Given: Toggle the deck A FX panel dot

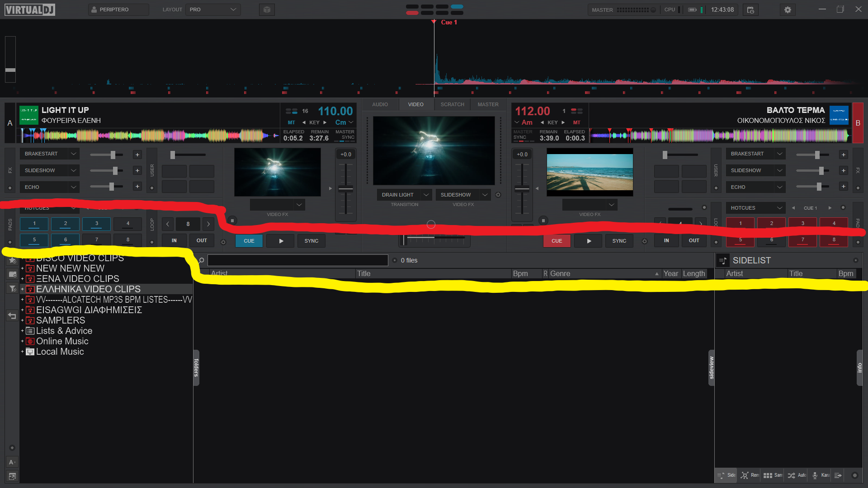Looking at the screenshot, I should [x=10, y=188].
